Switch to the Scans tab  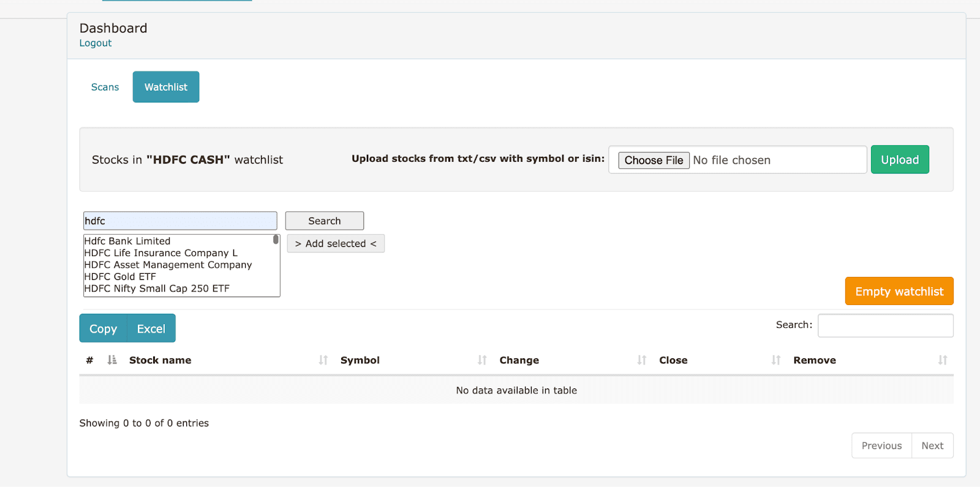coord(105,87)
